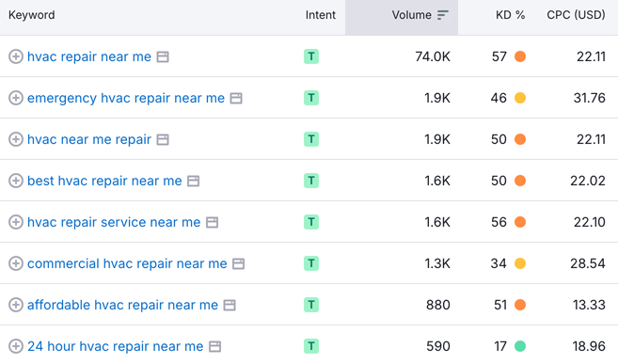Open the 'emergency hvac repair near me' keyword link

click(x=126, y=98)
